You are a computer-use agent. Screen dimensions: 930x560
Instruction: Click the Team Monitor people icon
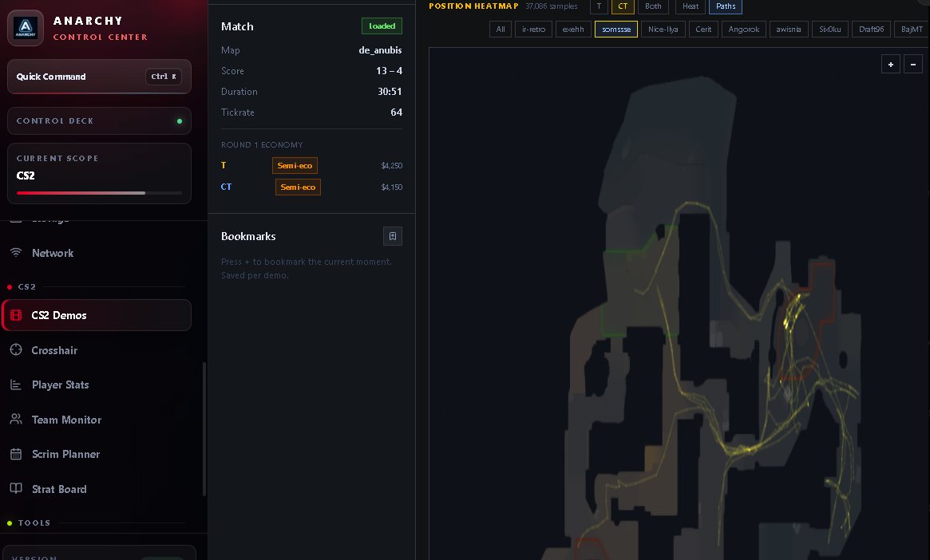pos(16,419)
